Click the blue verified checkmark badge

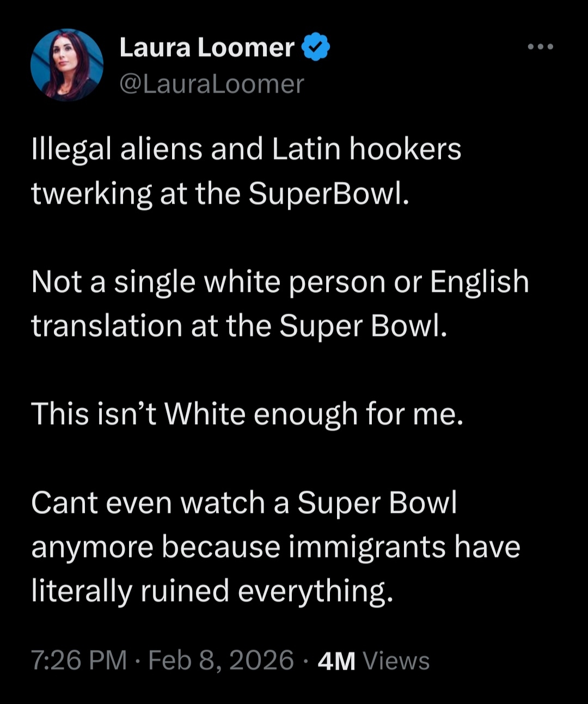pyautogui.click(x=316, y=47)
